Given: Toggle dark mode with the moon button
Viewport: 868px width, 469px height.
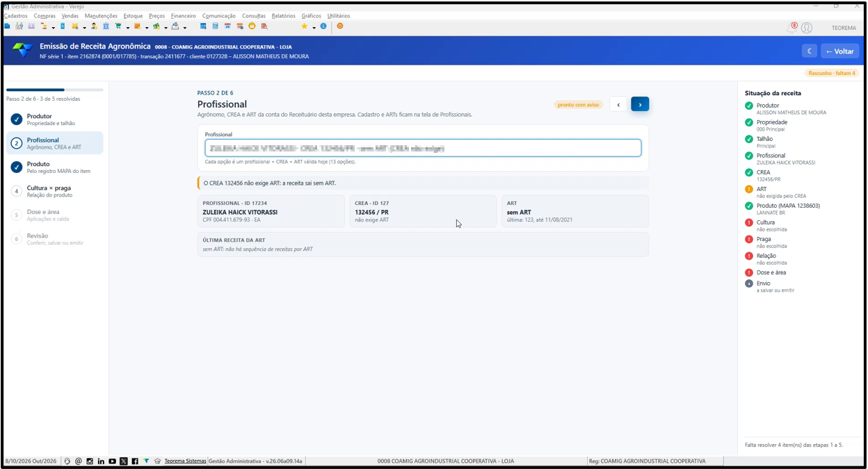Looking at the screenshot, I should point(810,51).
